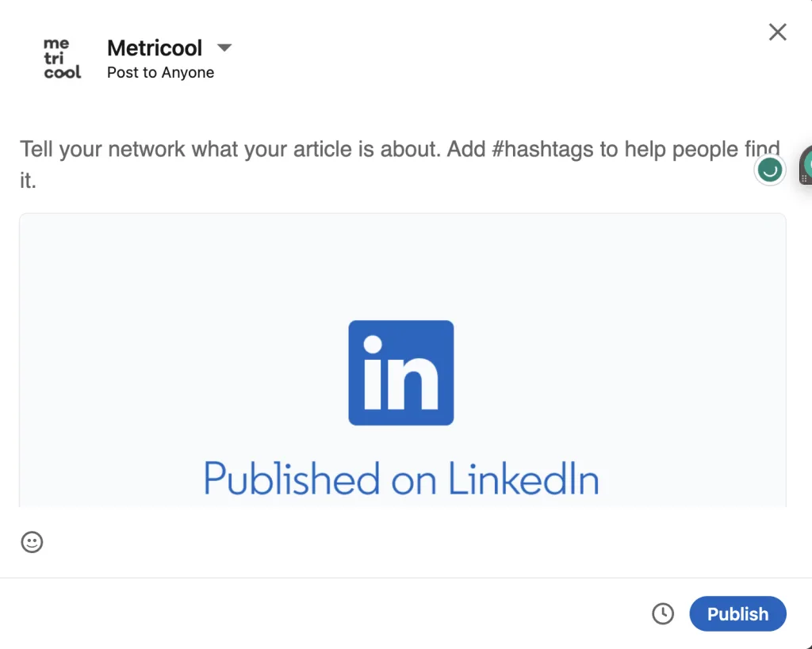The image size is (812, 649).
Task: Click the partially hidden extension icon at right edge
Action: [x=806, y=166]
